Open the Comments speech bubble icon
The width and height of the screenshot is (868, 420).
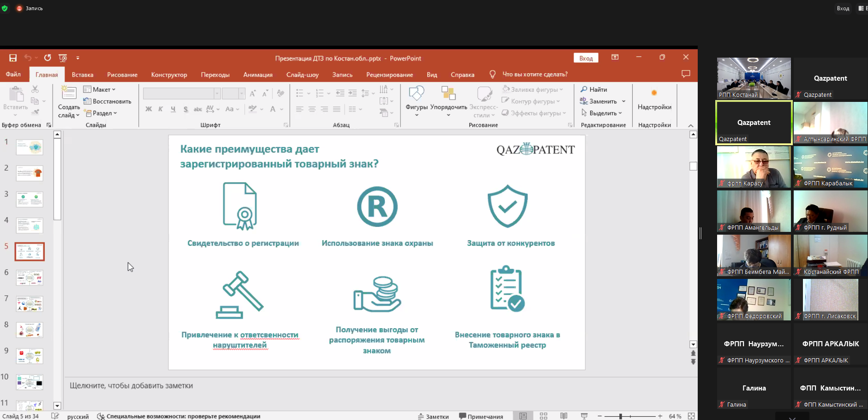[x=686, y=74]
